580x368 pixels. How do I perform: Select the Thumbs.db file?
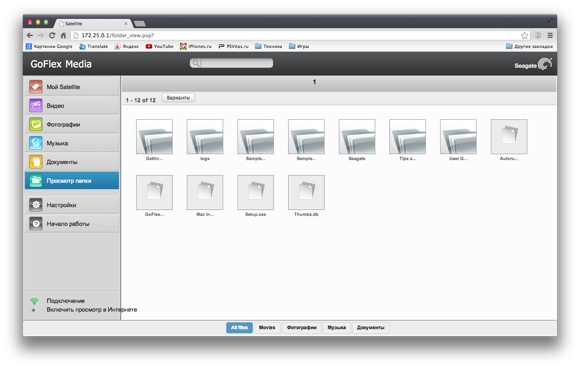tap(306, 192)
